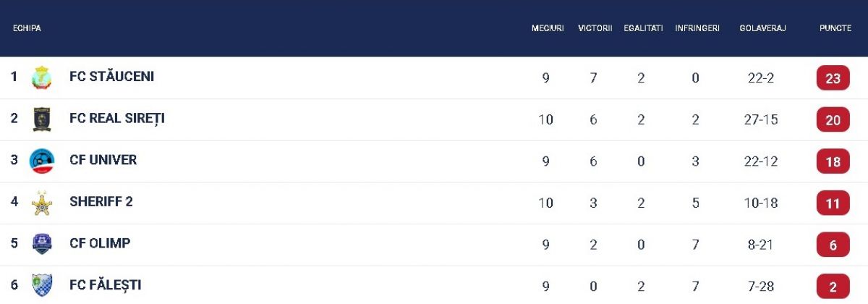Viewport: 868px width, 304px height.
Task: Click the Echipa column header
Action: (x=27, y=28)
